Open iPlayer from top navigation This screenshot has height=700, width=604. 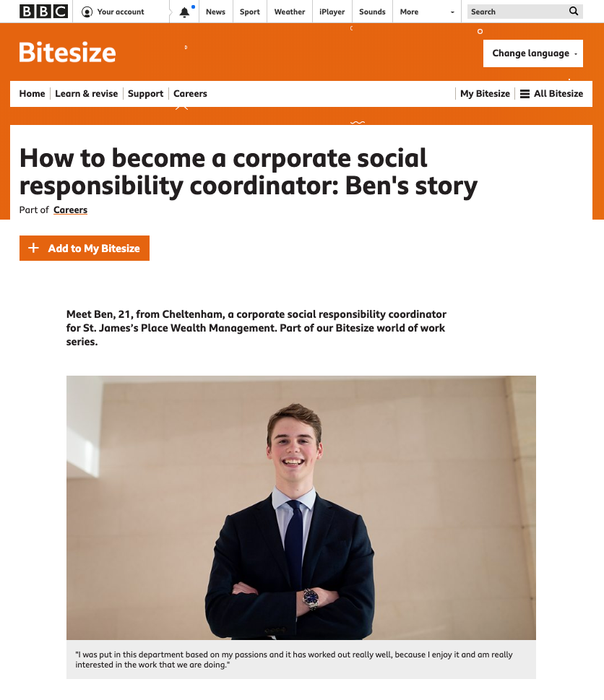(x=332, y=12)
